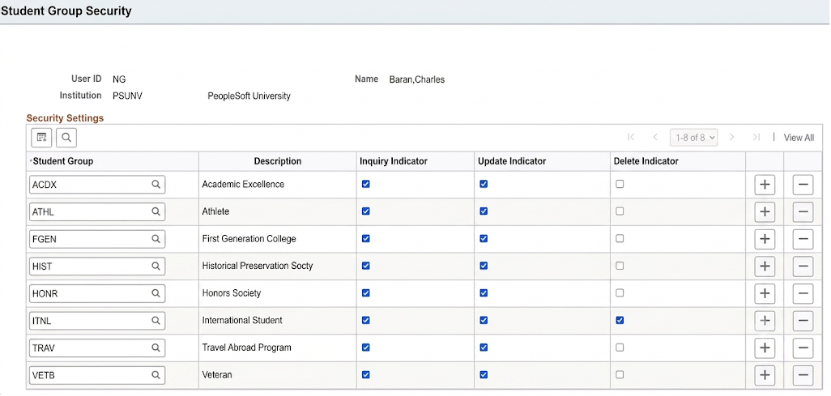Delete the Academic Excellence row

click(x=803, y=184)
